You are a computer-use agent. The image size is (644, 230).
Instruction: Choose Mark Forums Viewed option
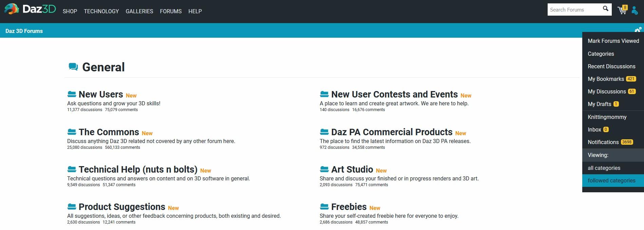[613, 41]
